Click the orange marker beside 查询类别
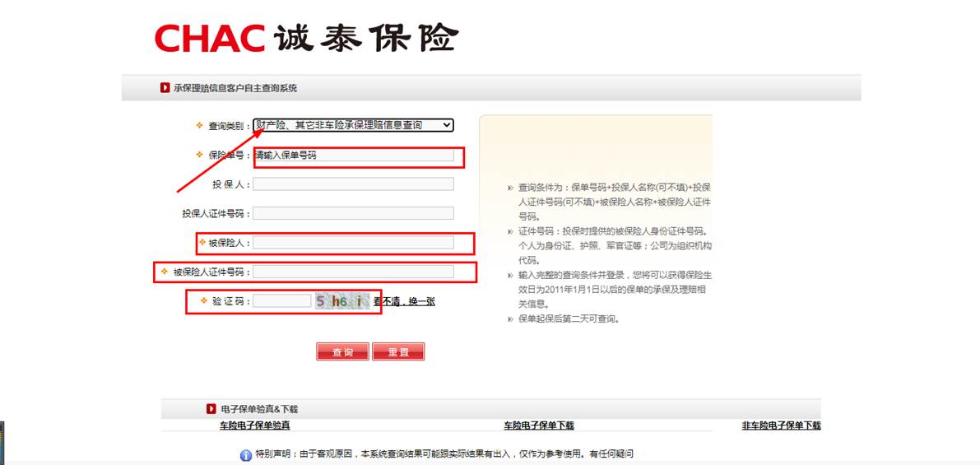 tap(200, 125)
